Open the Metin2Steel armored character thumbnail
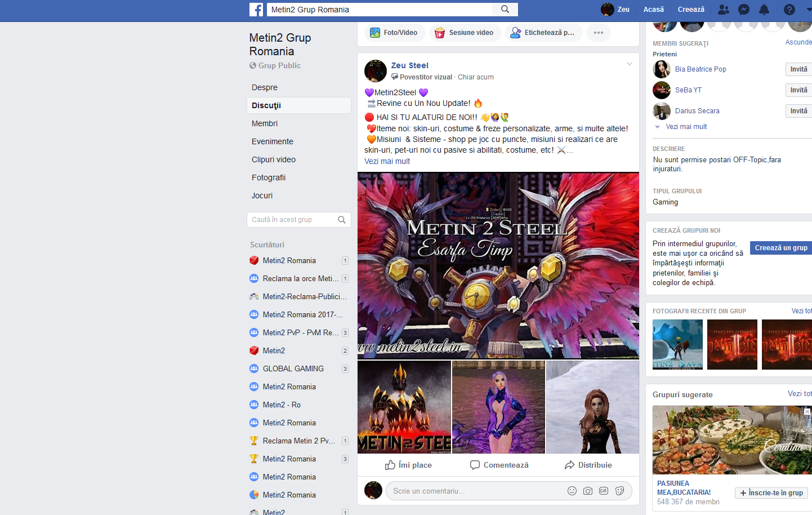The width and height of the screenshot is (812, 515). pyautogui.click(x=404, y=407)
